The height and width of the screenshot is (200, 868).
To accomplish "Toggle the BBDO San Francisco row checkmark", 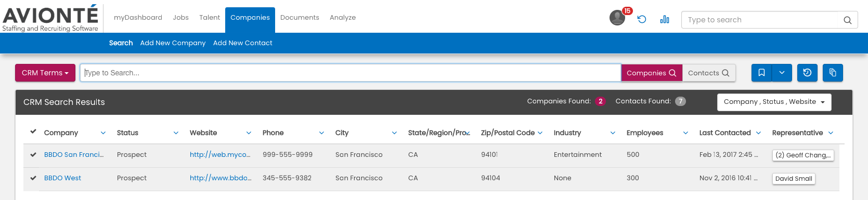I will 33,154.
